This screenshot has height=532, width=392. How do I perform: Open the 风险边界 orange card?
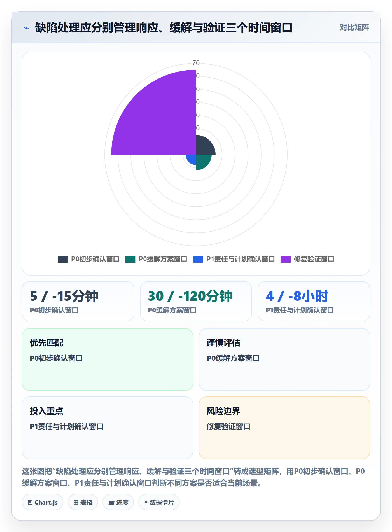tap(284, 428)
